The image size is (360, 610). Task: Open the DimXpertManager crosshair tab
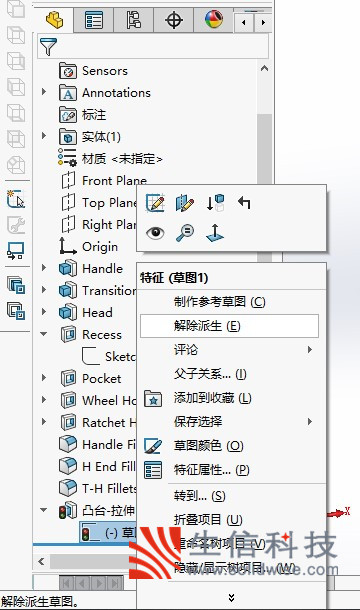[x=174, y=20]
